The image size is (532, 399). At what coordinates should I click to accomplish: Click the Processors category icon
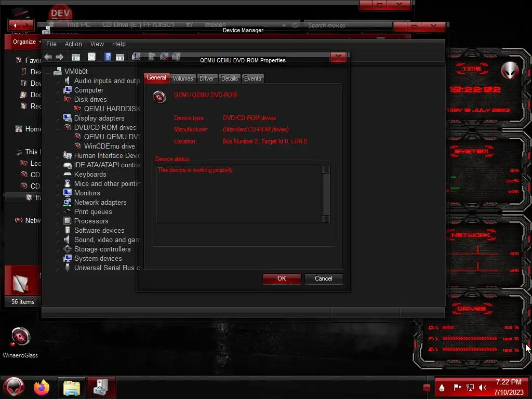pos(68,221)
